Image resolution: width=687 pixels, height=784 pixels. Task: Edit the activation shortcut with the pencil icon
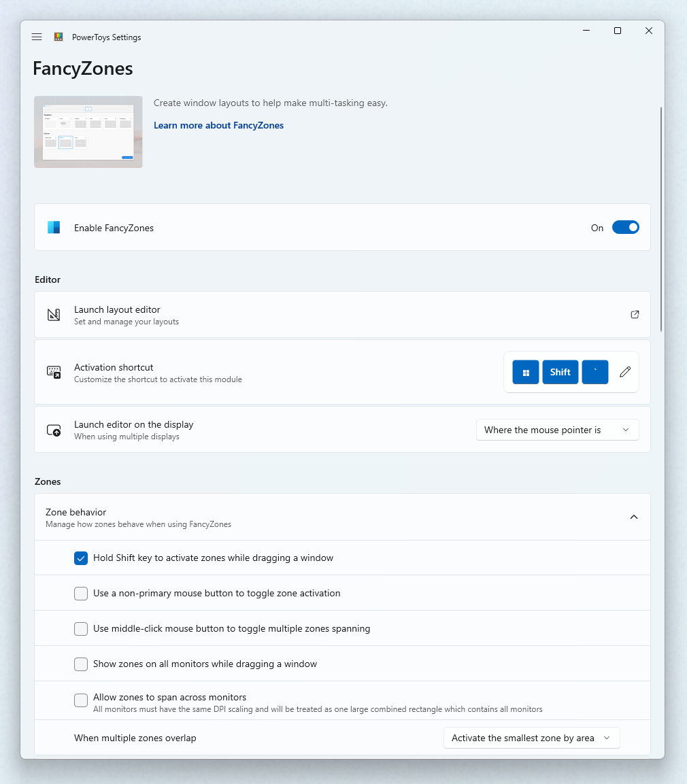pyautogui.click(x=624, y=372)
